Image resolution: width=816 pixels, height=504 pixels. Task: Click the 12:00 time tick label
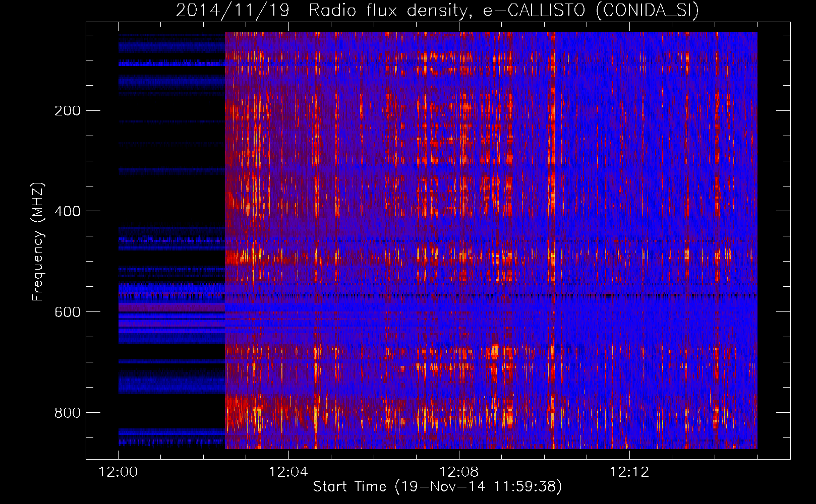(x=119, y=472)
